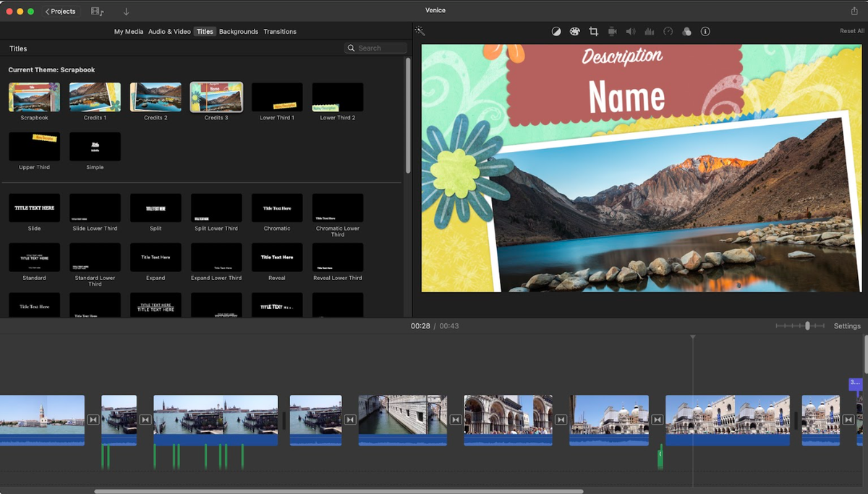
Task: Select the Scrapbook title thumbnail
Action: pos(34,97)
